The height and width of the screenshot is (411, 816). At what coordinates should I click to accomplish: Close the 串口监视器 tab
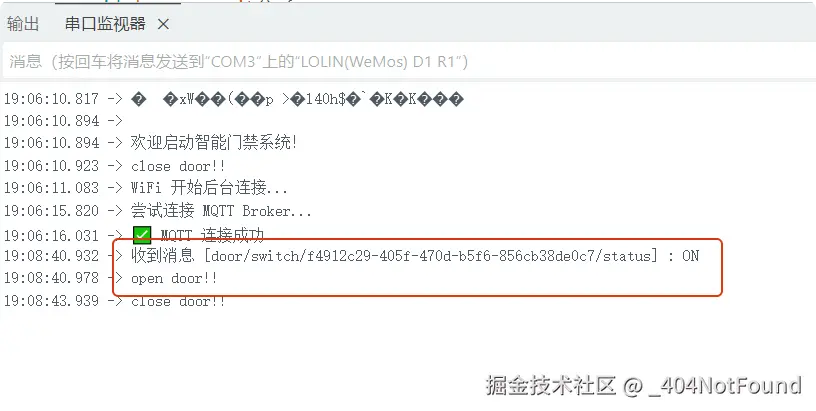pyautogui.click(x=163, y=24)
